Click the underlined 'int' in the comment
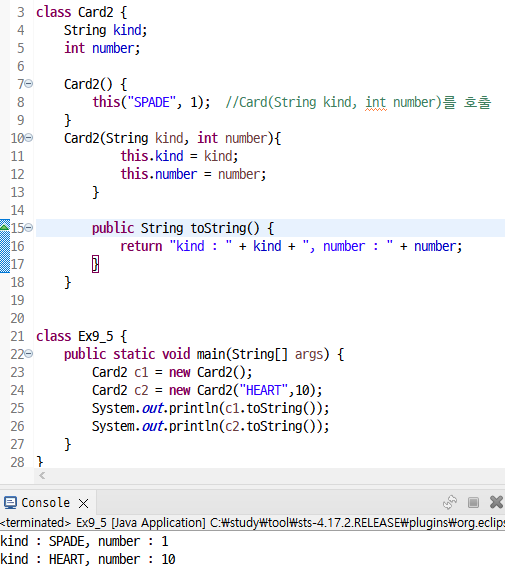 376,102
